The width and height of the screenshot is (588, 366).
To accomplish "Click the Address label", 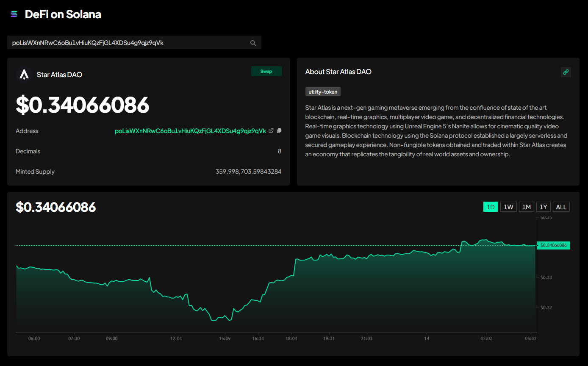I will click(27, 131).
